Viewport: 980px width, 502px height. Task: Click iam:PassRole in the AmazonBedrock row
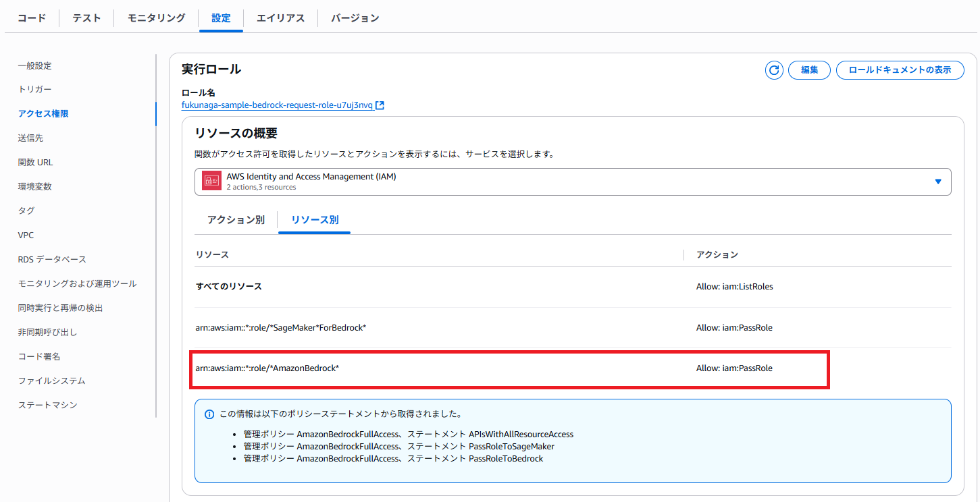pos(734,368)
